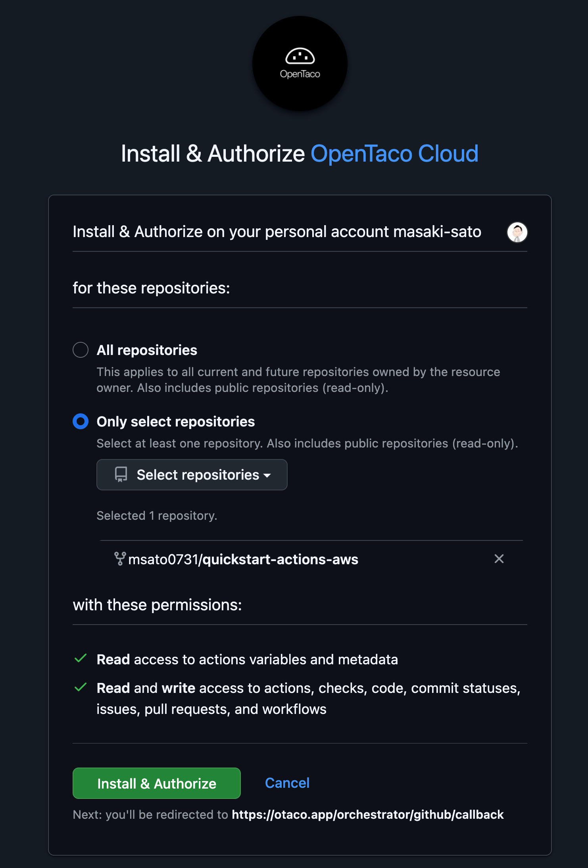Screen dimensions: 588x868
Task: Click the book icon inside Select repositories button
Action: [x=121, y=475]
